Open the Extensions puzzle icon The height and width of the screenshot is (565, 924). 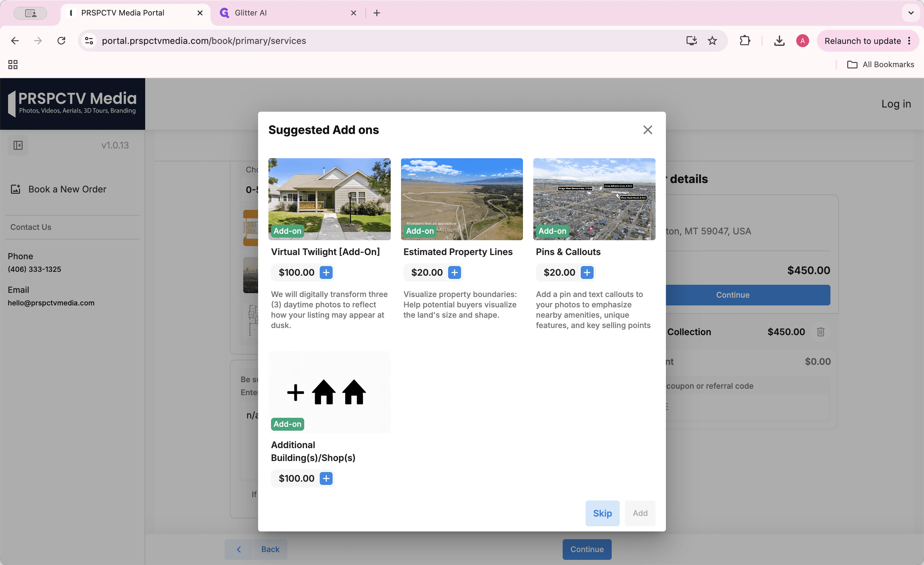(745, 40)
